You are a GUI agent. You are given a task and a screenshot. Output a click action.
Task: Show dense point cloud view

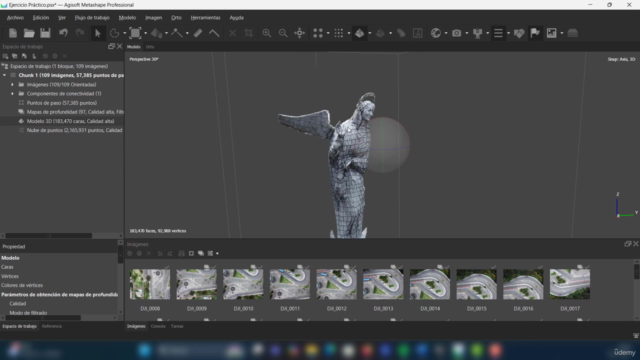pos(338,33)
